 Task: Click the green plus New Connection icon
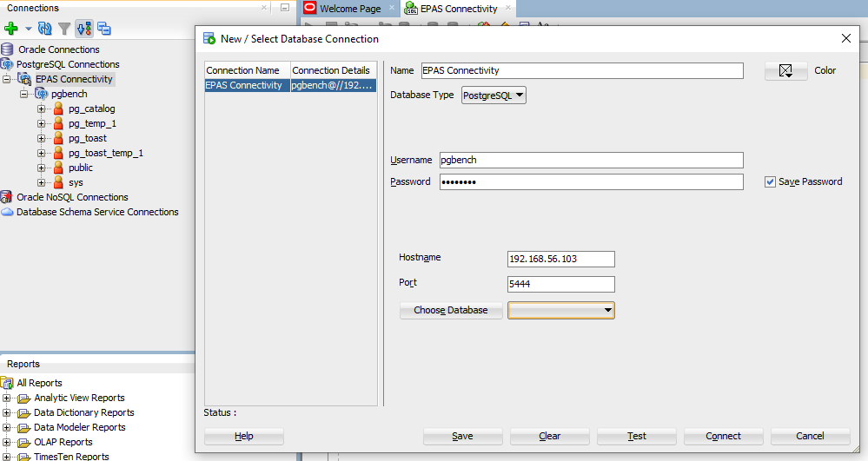pyautogui.click(x=11, y=29)
